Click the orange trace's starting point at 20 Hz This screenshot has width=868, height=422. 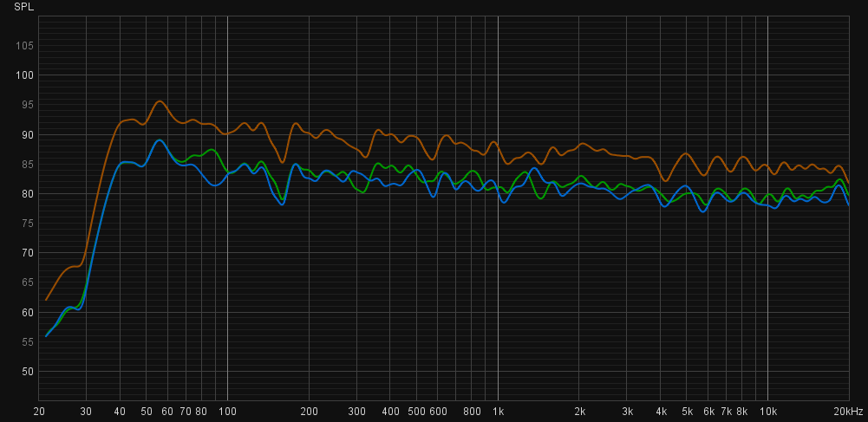(46, 300)
